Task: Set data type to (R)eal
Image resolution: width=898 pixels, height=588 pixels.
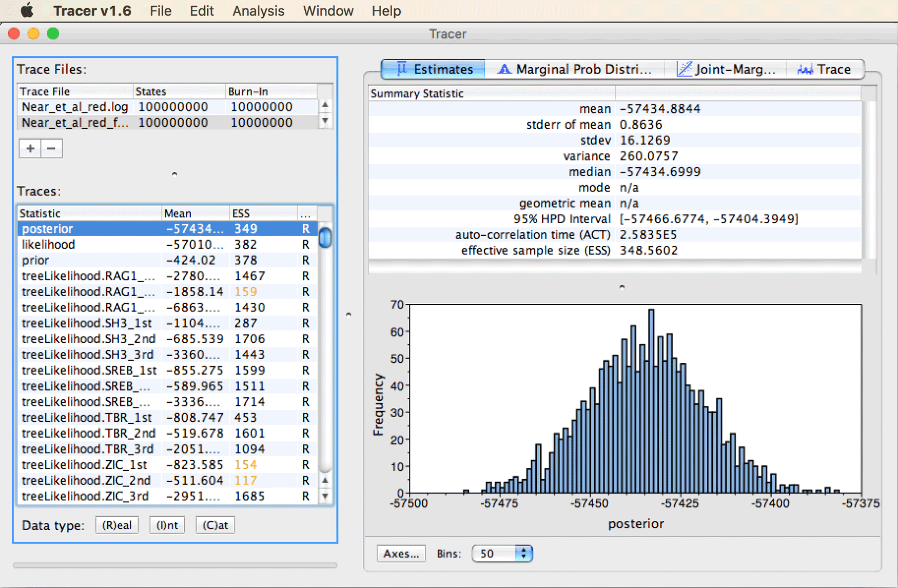Action: pyautogui.click(x=117, y=525)
